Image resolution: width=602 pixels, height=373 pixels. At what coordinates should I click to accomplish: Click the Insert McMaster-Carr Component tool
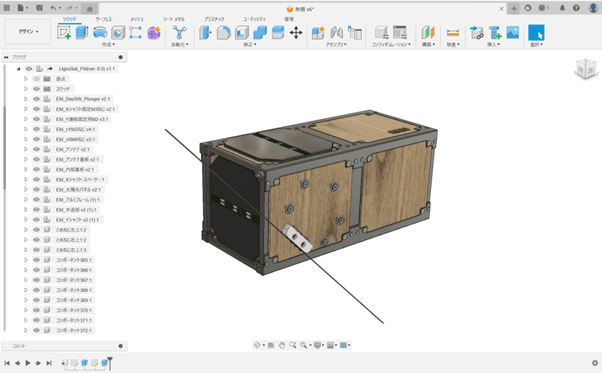(x=495, y=33)
